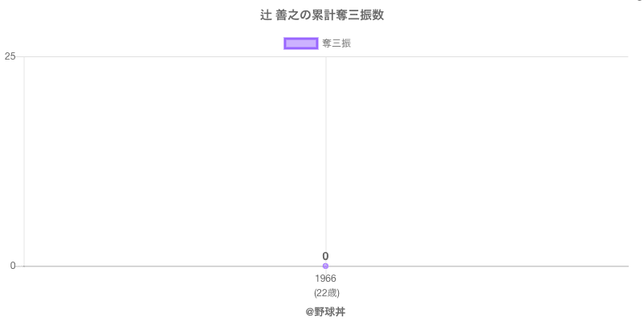Click the (22歳) age label
Viewport: 644px width, 322px height.
[x=326, y=292]
